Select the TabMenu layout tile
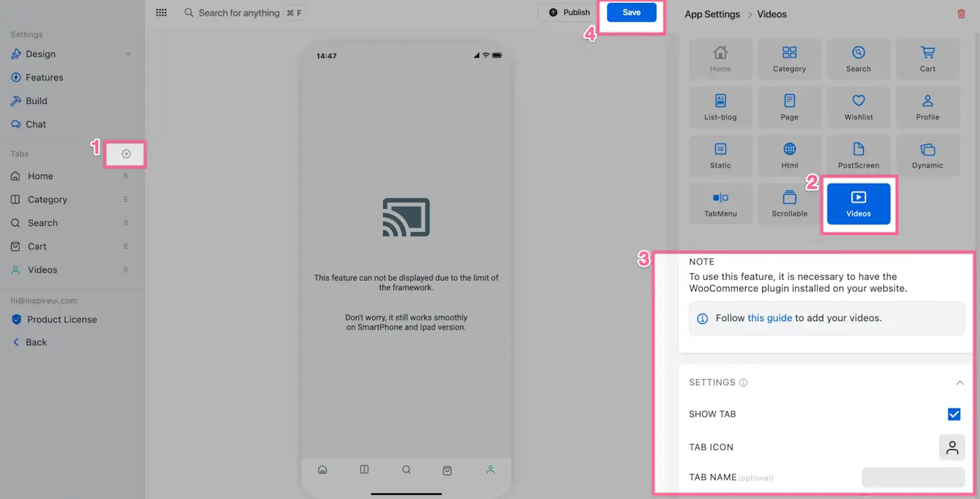The image size is (980, 499). click(720, 204)
